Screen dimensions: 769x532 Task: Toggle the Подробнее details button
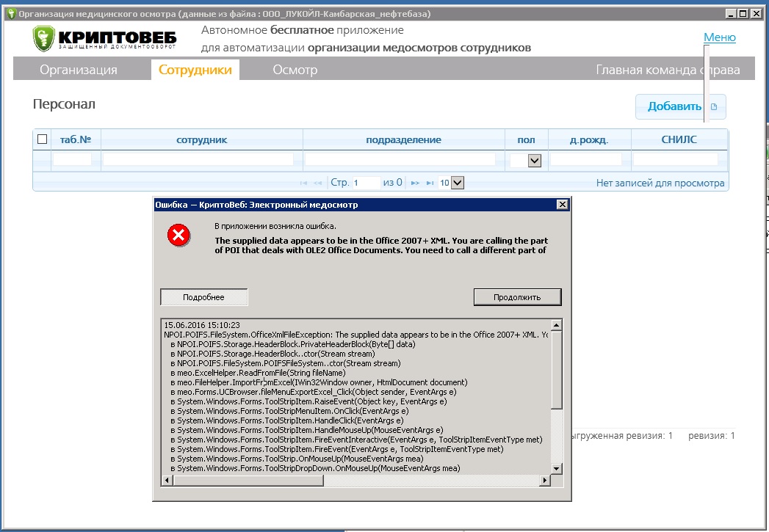click(x=204, y=297)
